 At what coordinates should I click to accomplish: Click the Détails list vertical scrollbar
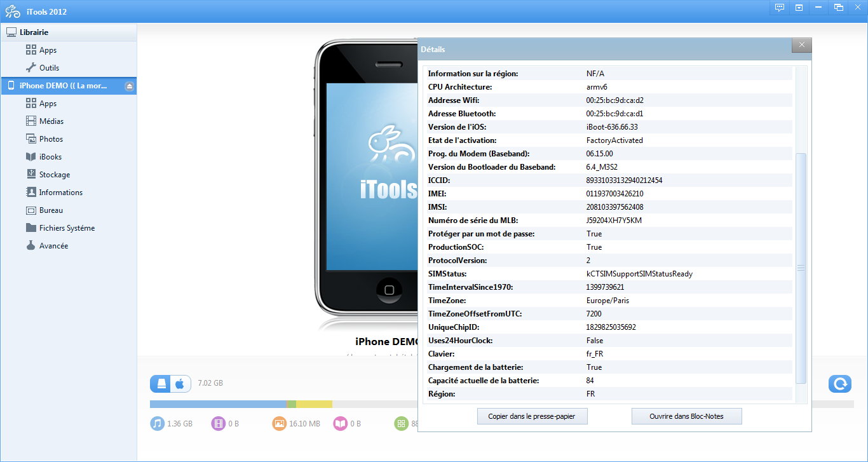click(x=801, y=268)
